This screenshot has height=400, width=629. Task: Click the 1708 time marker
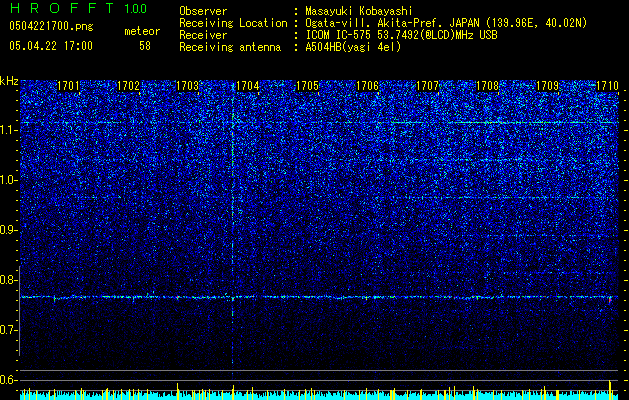pos(487,86)
